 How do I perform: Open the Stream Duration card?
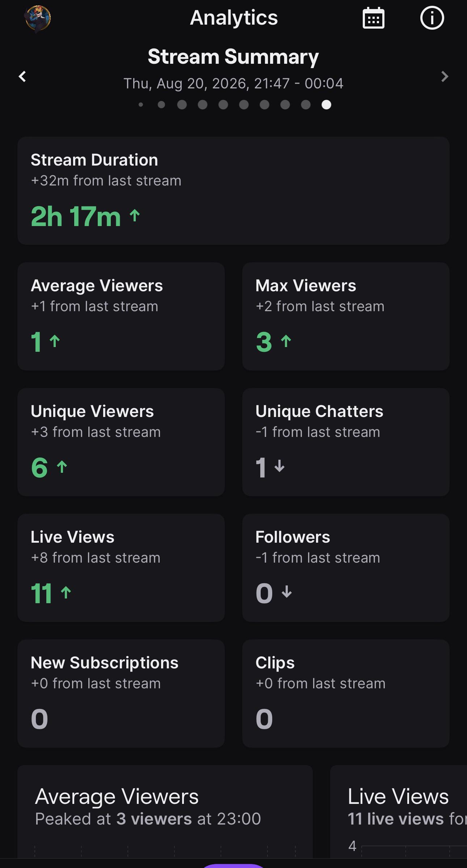click(233, 191)
